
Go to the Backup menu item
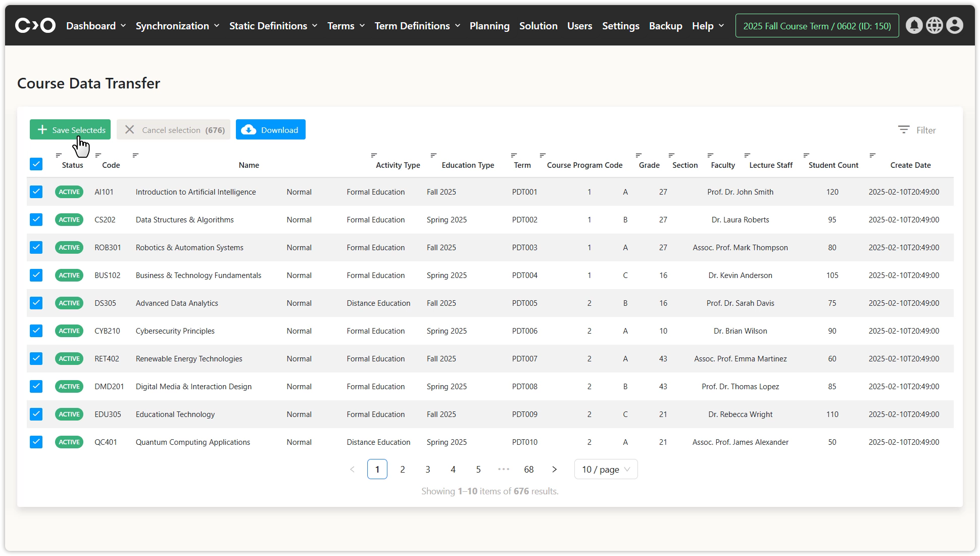pos(665,26)
